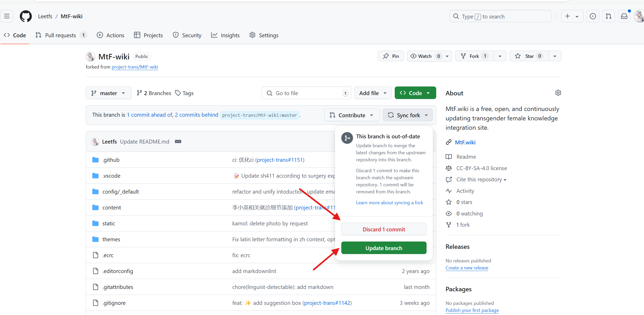
Task: Open the Tags list
Action: click(x=184, y=93)
